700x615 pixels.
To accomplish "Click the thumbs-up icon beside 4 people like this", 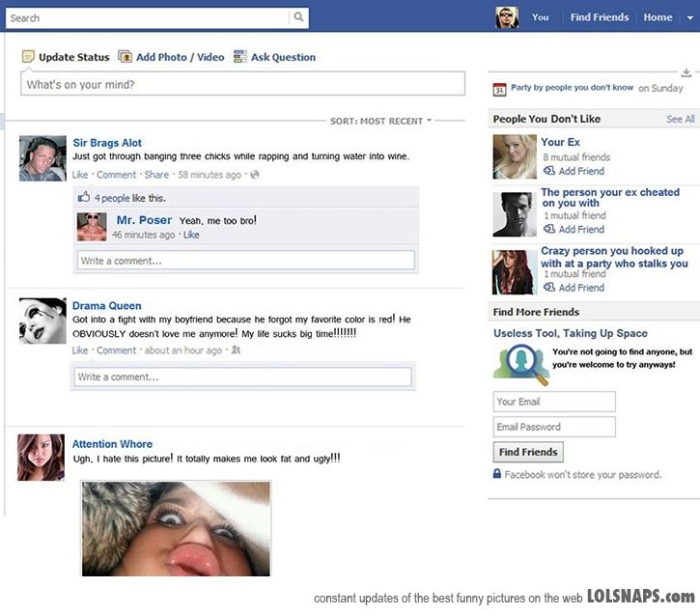I will tap(84, 197).
